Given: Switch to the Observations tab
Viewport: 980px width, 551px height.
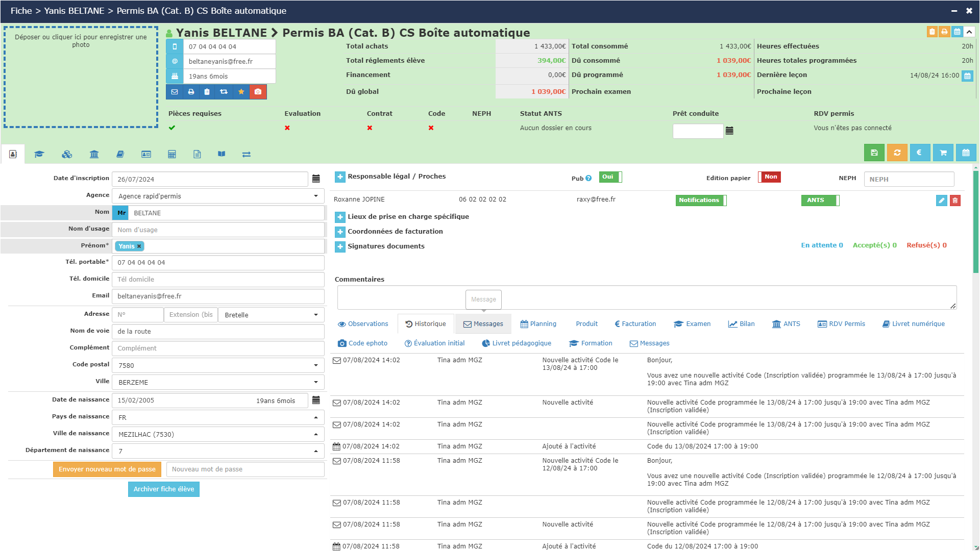Looking at the screenshot, I should pos(363,324).
